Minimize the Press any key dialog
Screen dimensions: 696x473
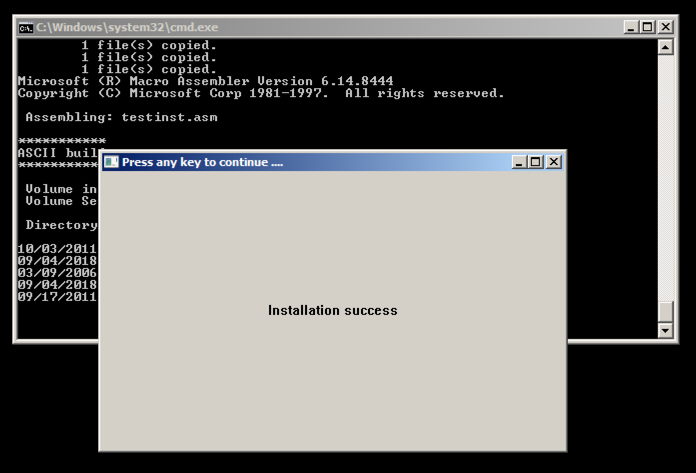click(519, 162)
